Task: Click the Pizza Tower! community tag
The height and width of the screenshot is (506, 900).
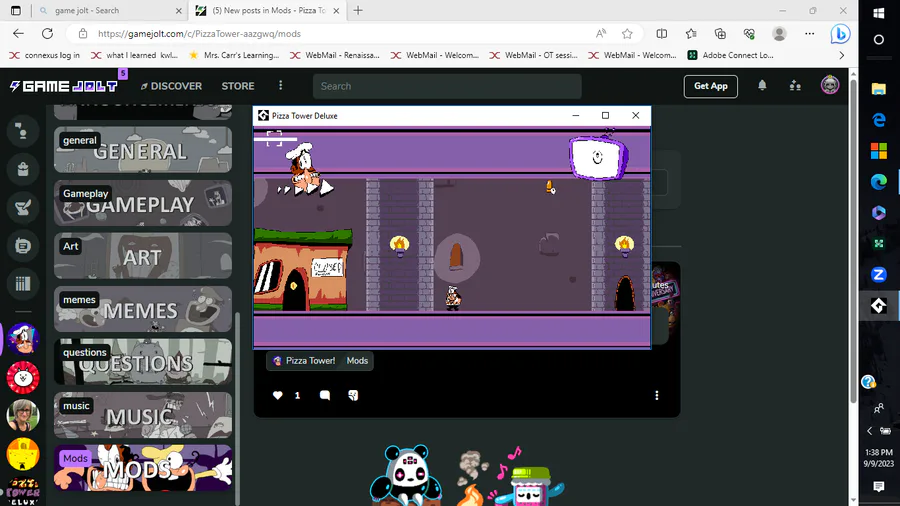Action: coord(304,361)
